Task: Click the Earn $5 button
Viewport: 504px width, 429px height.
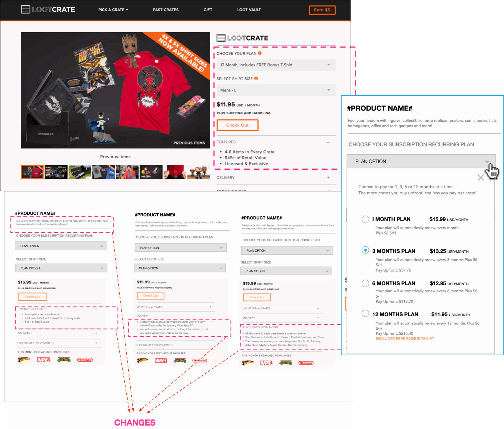Action: tap(322, 10)
